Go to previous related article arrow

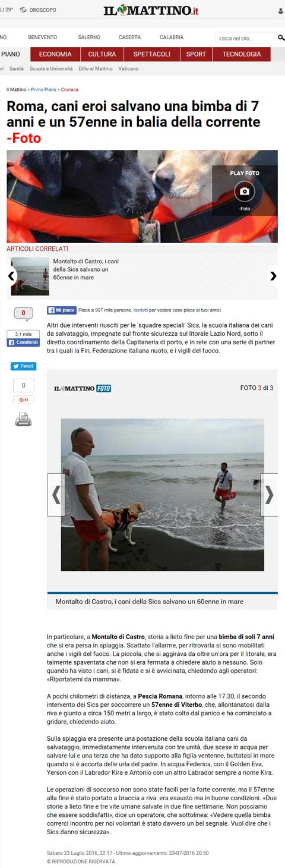(x=11, y=276)
